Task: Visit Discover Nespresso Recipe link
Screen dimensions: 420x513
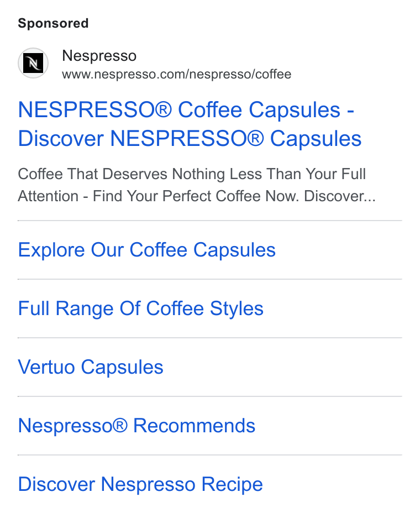Action: (x=140, y=484)
